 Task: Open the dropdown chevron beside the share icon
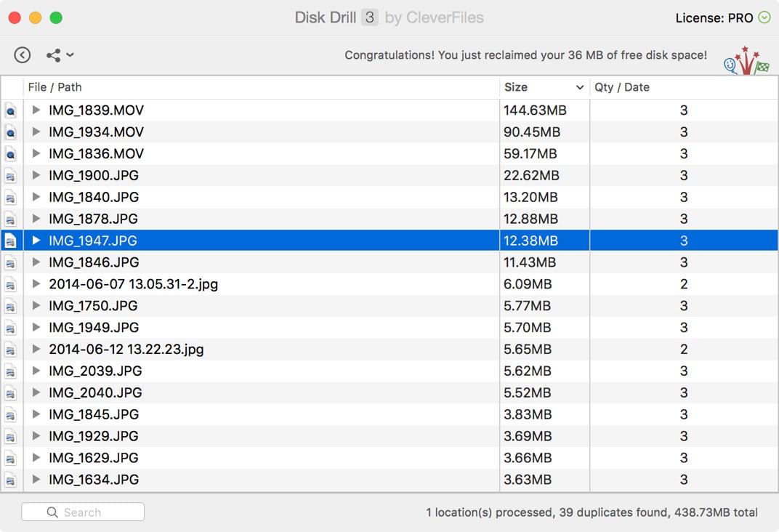70,55
